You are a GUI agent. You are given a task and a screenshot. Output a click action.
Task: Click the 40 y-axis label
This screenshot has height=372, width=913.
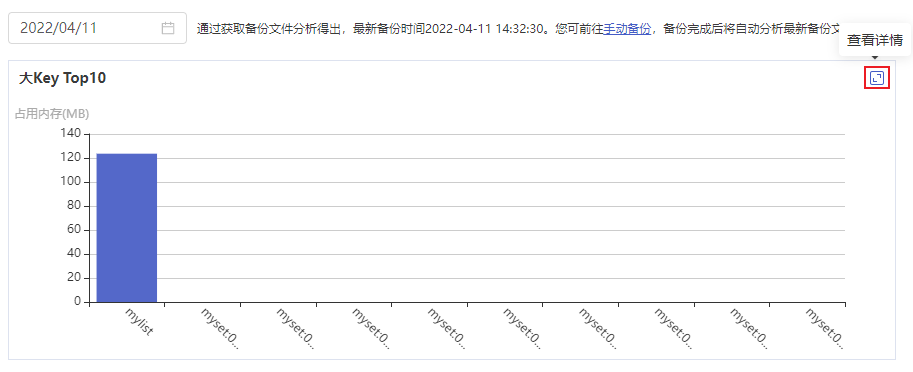click(75, 254)
